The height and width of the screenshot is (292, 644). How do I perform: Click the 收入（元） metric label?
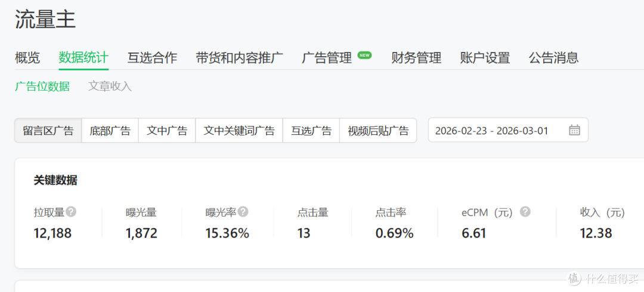tap(602, 213)
